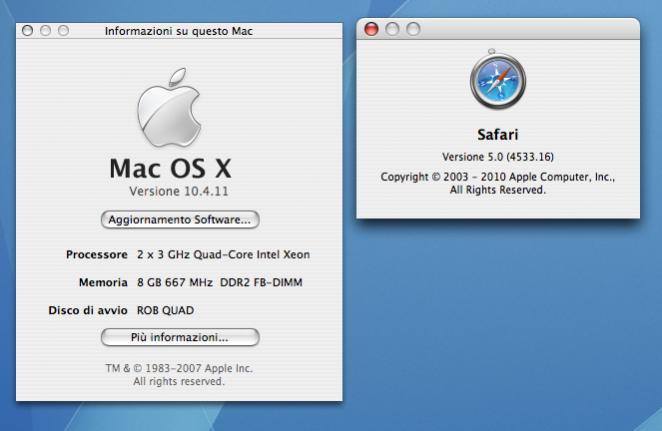Screen dimensions: 662x431
Task: Click All rights reserved in About This Mac
Action: pyautogui.click(x=179, y=382)
